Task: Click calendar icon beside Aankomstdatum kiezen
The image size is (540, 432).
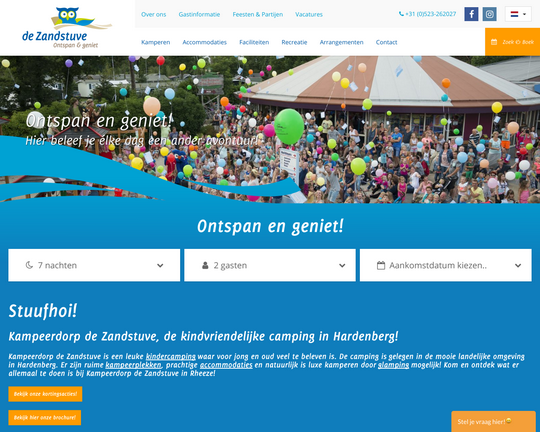Action: click(x=381, y=265)
